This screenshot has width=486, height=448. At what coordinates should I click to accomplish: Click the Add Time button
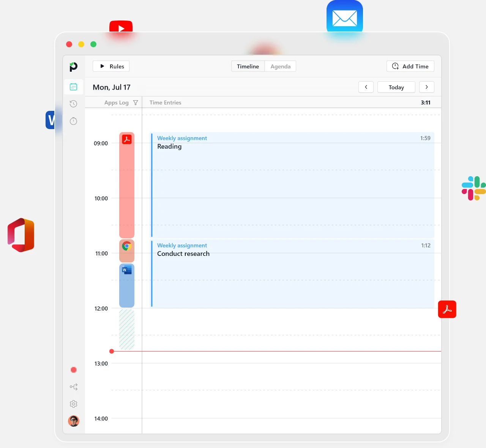point(410,66)
